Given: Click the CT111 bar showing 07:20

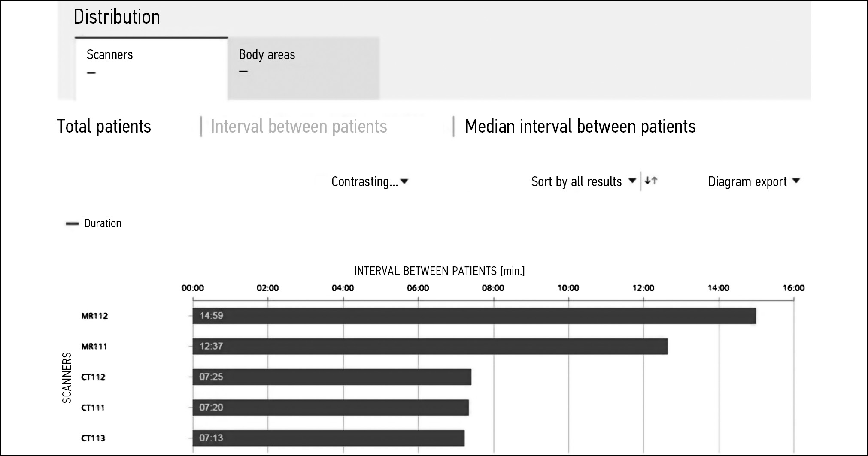Looking at the screenshot, I should pos(331,407).
